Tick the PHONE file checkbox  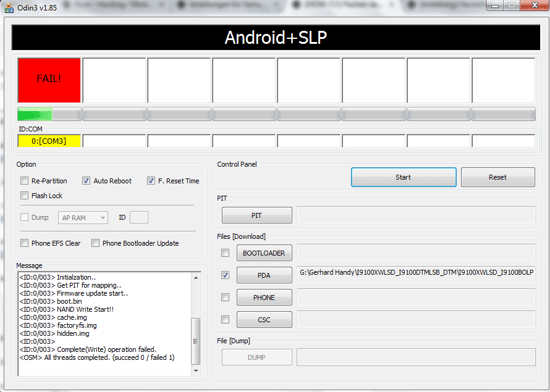click(225, 298)
